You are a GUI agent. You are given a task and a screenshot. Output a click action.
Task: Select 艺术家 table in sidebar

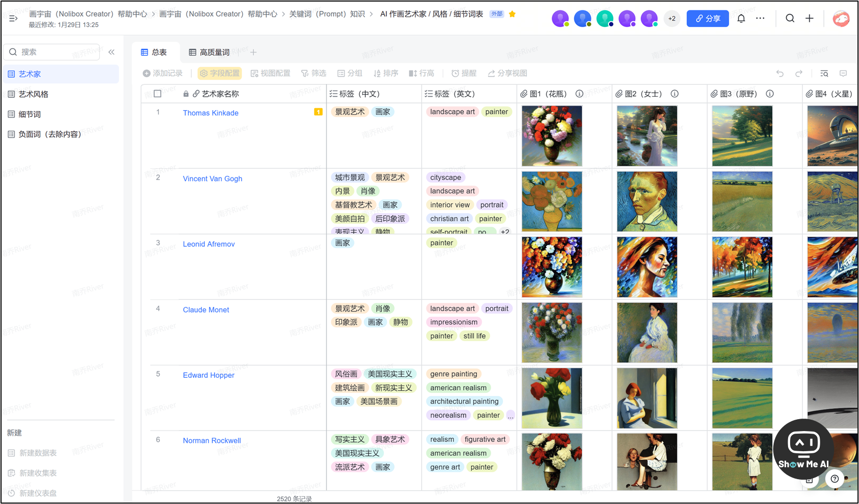point(62,74)
